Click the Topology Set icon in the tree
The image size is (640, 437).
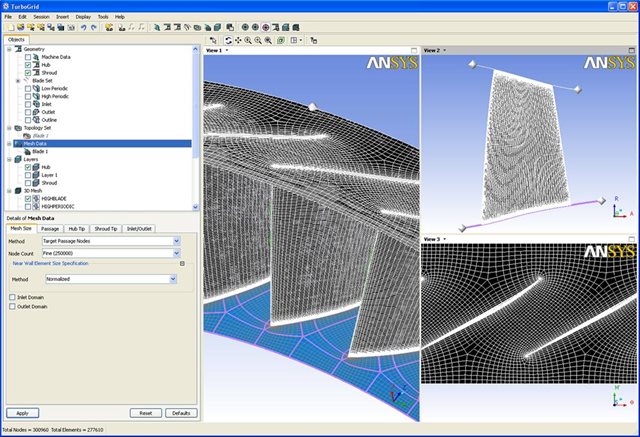tap(18, 128)
